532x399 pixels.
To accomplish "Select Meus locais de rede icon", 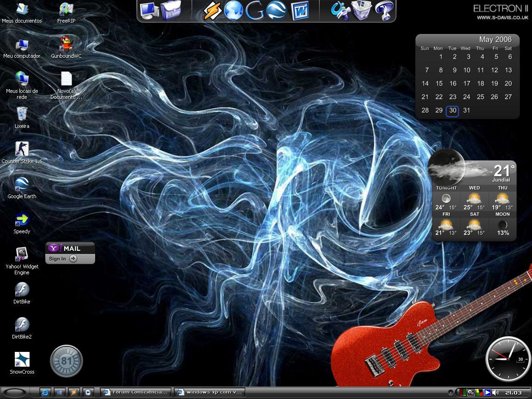I will (22, 85).
